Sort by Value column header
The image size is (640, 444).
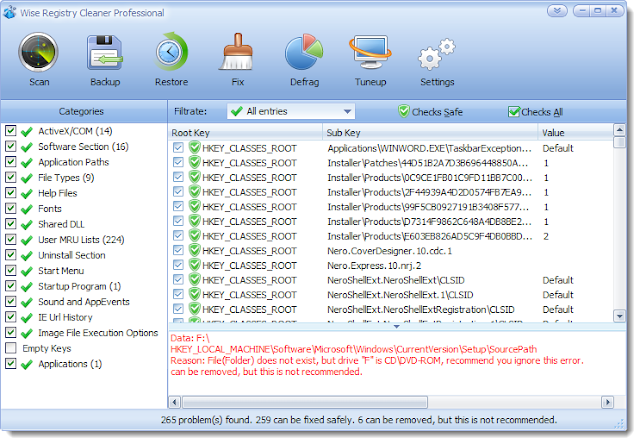click(576, 133)
